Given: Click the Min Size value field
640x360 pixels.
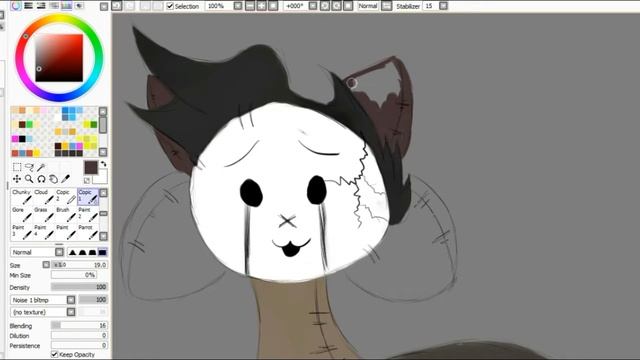Looking at the screenshot, I should (74, 276).
